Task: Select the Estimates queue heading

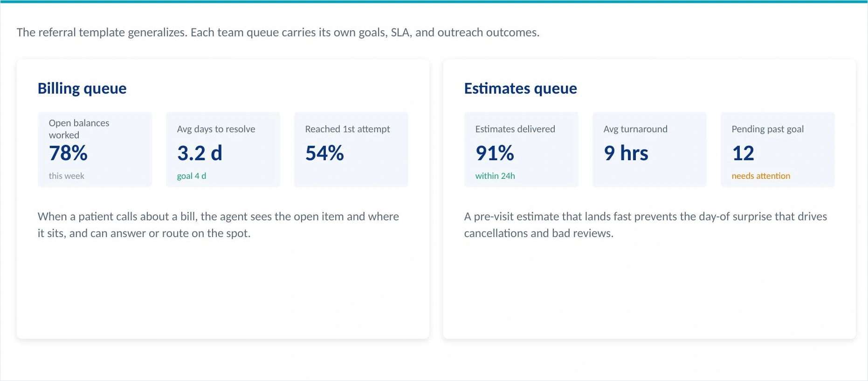Action: point(520,88)
